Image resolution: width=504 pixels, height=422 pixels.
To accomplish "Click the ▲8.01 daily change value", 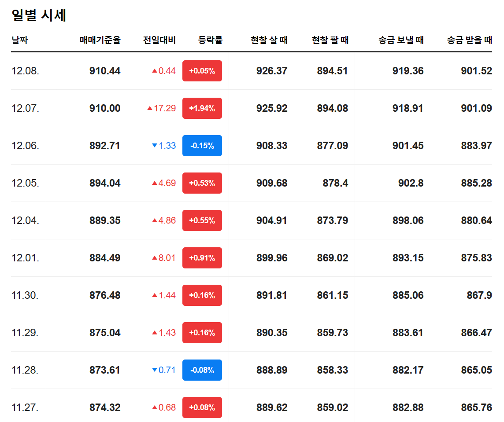I will (164, 258).
